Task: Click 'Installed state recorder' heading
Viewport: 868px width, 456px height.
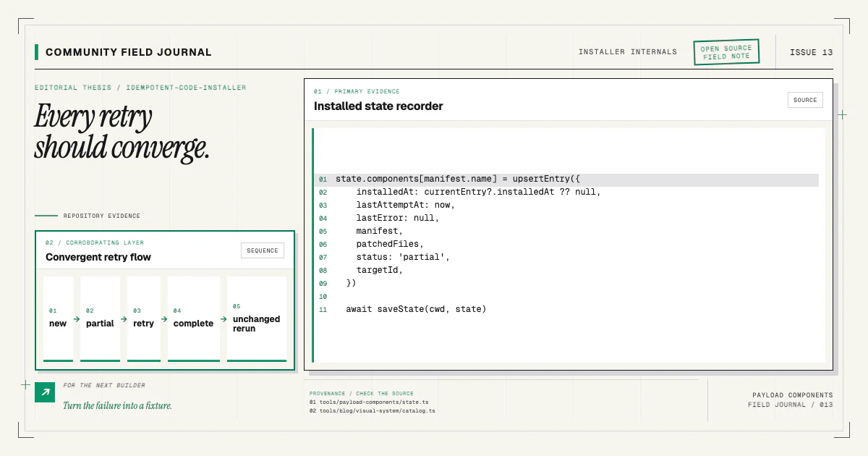Action: pyautogui.click(x=378, y=106)
